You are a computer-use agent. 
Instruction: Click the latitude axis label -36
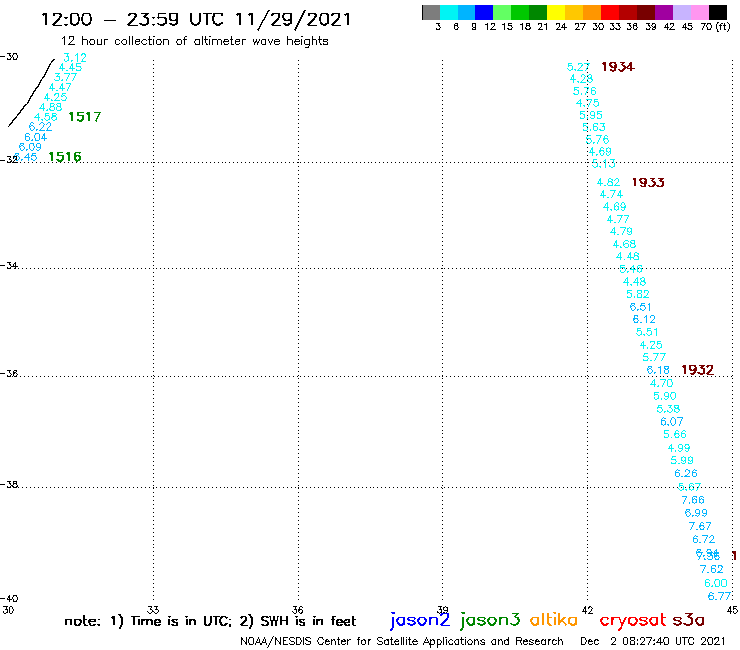click(9, 373)
